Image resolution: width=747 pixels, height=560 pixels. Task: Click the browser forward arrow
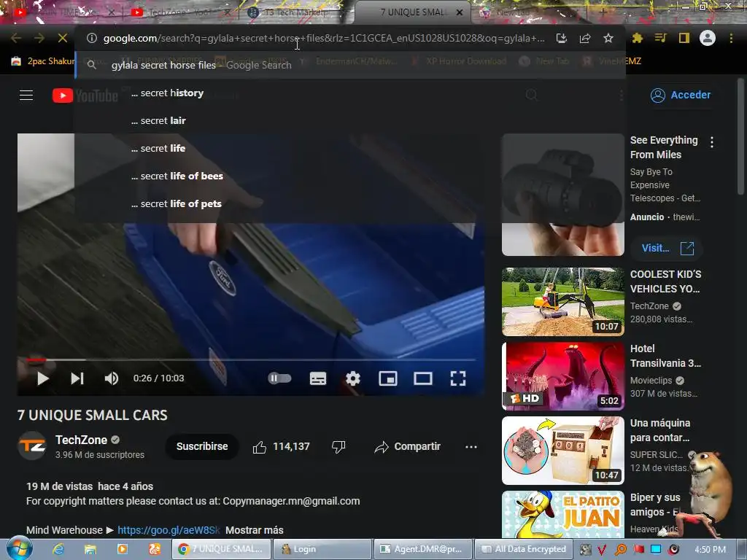click(39, 38)
